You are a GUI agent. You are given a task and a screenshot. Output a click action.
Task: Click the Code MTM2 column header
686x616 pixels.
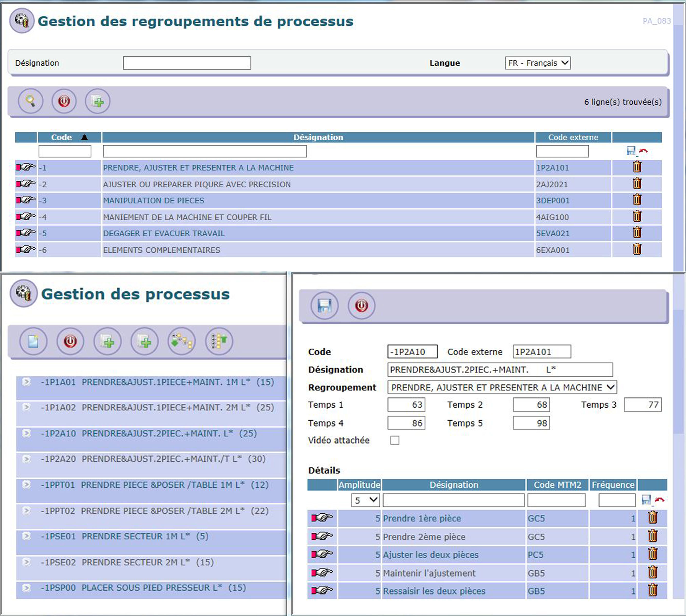(557, 485)
